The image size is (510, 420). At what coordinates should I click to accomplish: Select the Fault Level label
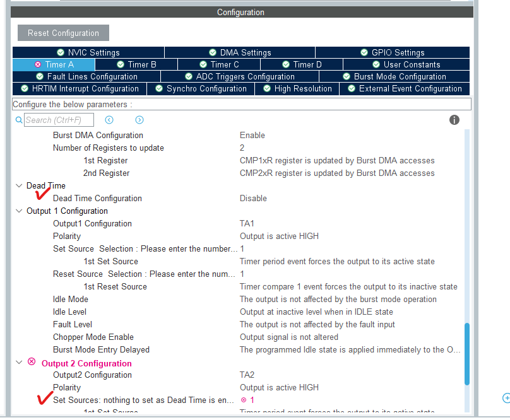click(x=73, y=325)
